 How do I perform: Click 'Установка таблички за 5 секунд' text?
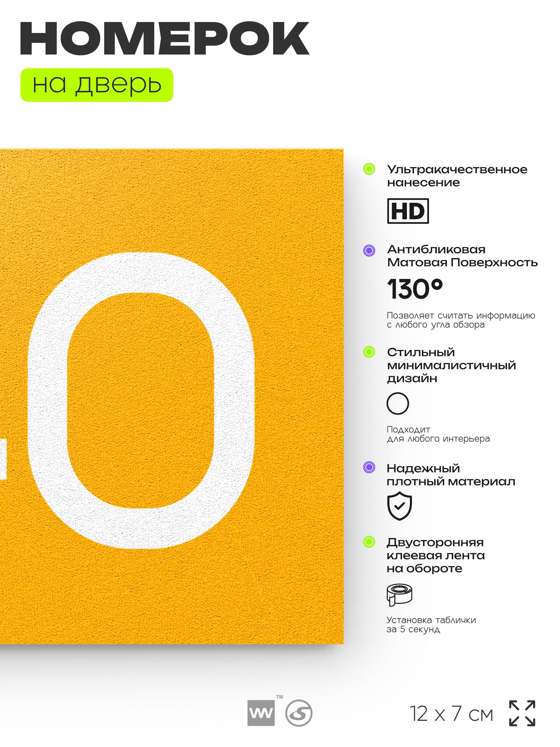coord(431,624)
